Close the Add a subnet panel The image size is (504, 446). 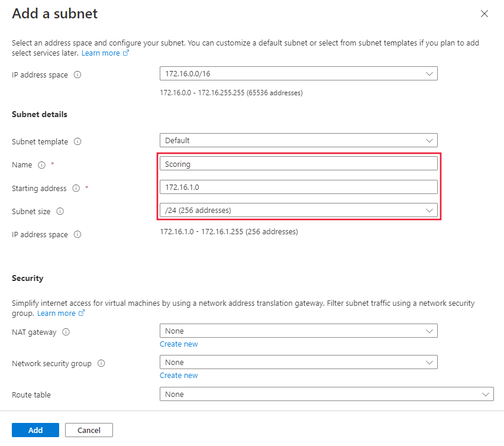coord(484,14)
